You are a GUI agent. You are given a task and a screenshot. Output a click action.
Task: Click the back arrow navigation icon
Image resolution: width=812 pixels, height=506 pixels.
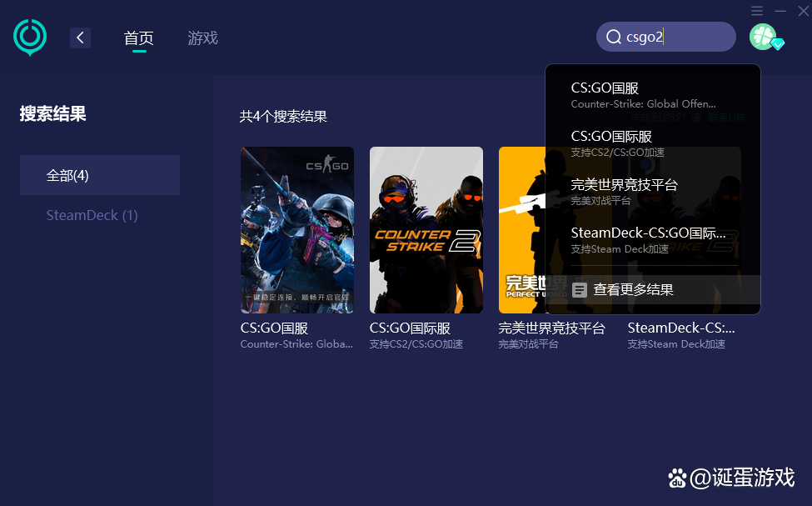80,38
